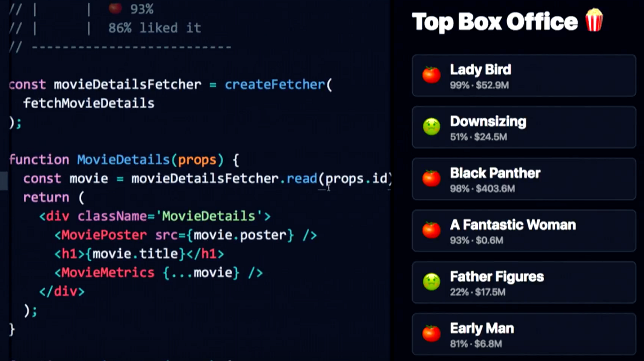Click the 'MovieDetails' function name in the code
The width and height of the screenshot is (644, 361).
(124, 160)
